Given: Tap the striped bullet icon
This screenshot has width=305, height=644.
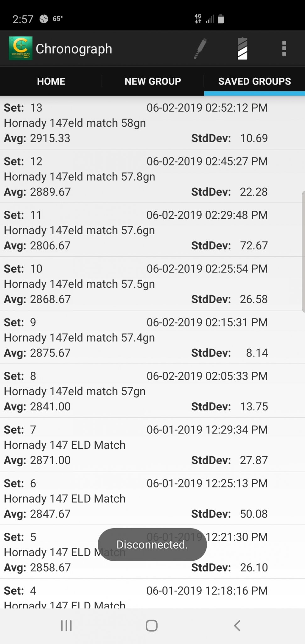Looking at the screenshot, I should pos(242,48).
